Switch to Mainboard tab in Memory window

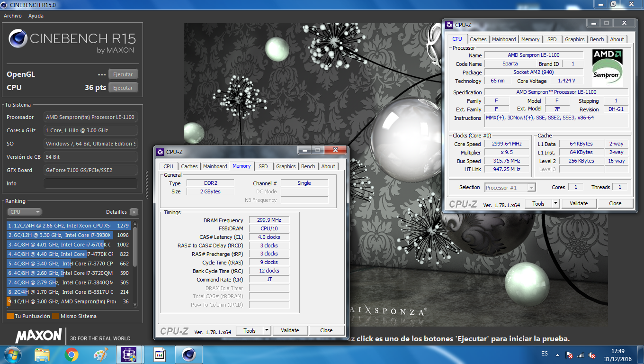[215, 166]
